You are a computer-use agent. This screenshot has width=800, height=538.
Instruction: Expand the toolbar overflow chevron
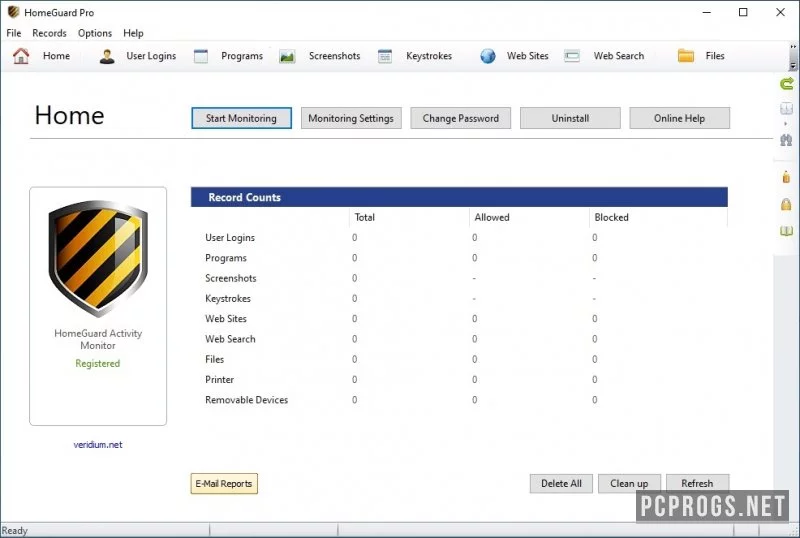[793, 46]
